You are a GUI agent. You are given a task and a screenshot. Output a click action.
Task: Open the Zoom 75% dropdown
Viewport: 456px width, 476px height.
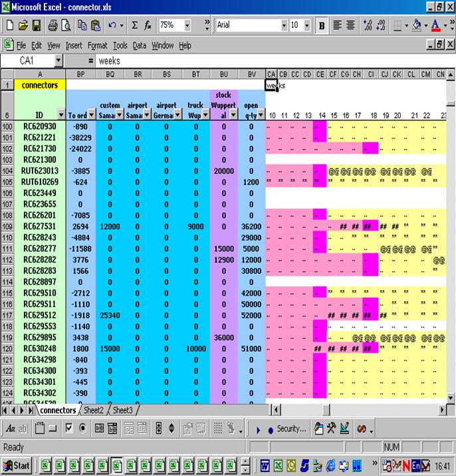click(187, 25)
